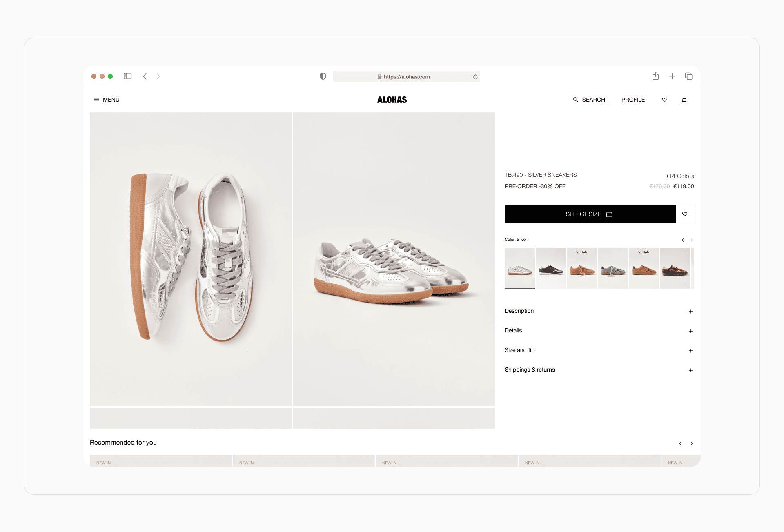Select the black sneaker color swatch
Viewport: 784px width, 532px height.
click(x=551, y=268)
